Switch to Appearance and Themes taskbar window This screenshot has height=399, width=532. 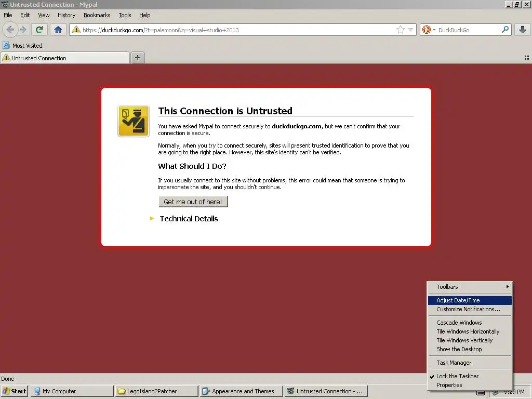coord(241,391)
